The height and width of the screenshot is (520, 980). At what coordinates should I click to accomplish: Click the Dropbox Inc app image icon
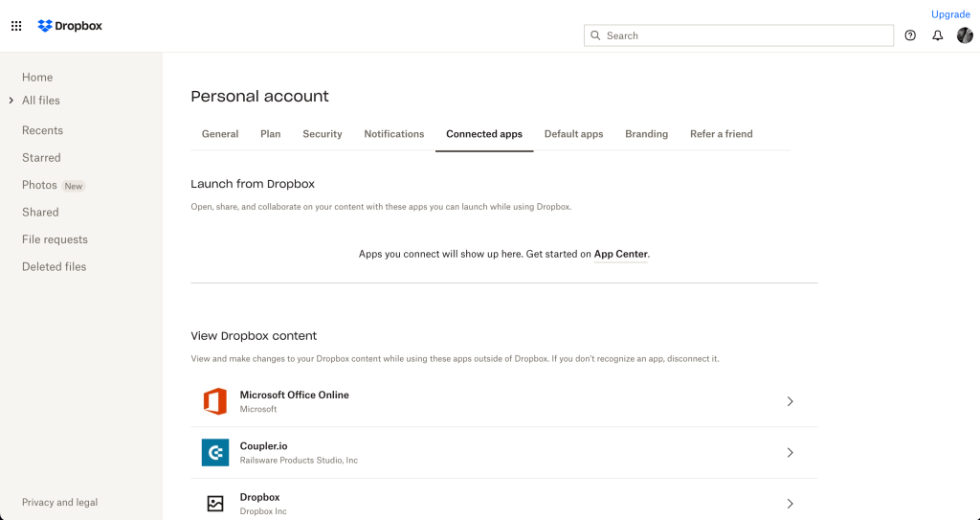215,503
